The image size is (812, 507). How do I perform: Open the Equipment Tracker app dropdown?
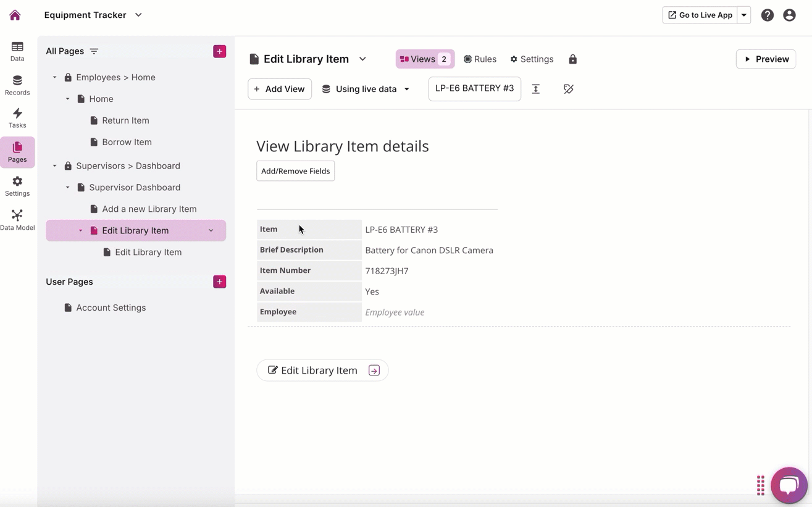point(138,15)
